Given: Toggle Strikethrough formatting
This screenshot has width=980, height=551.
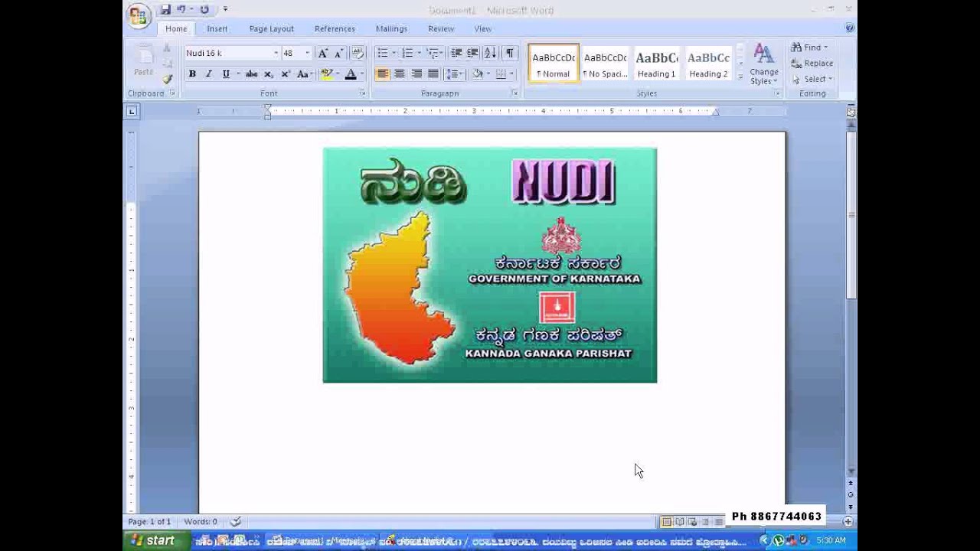Looking at the screenshot, I should (251, 74).
